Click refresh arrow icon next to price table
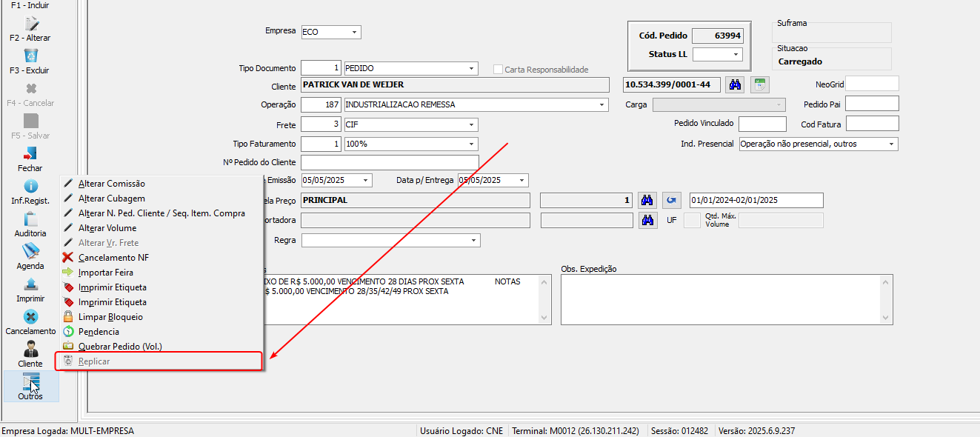Image resolution: width=980 pixels, height=437 pixels. pyautogui.click(x=671, y=201)
